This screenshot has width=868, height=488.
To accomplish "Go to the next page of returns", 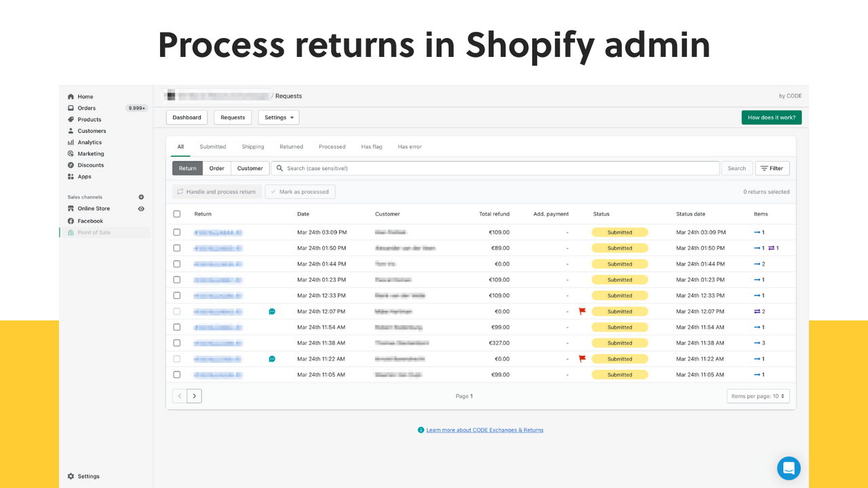I will [x=195, y=395].
